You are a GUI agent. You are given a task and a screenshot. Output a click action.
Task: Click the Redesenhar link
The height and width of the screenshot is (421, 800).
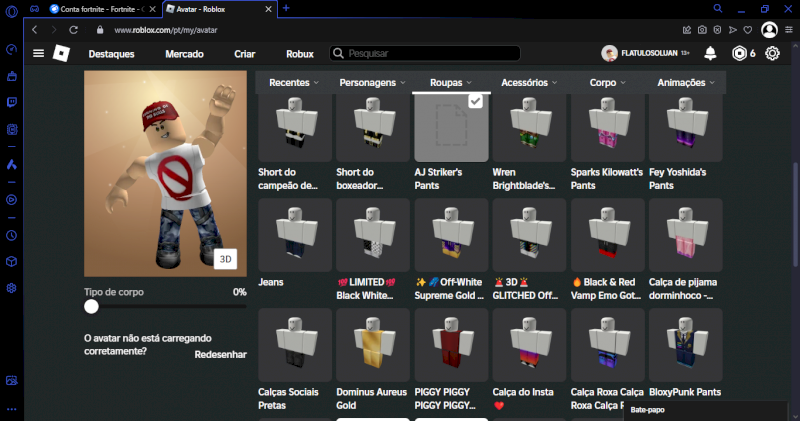(220, 354)
